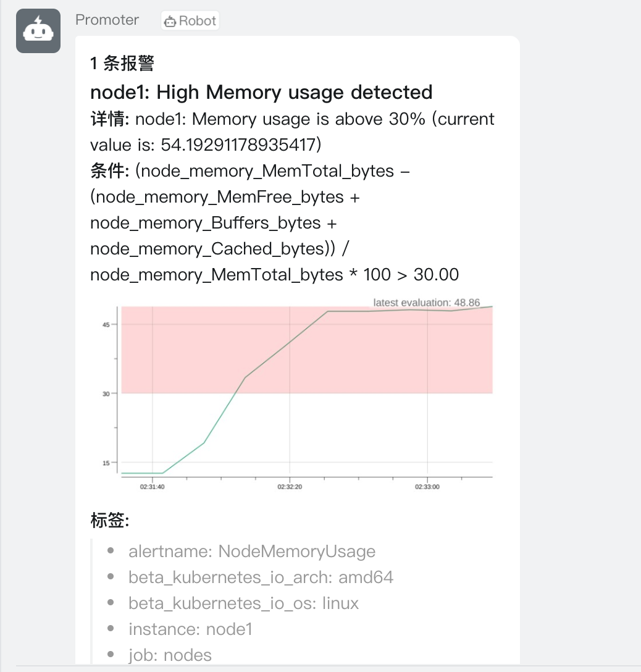Click the 02:32:20 time axis label

290,487
